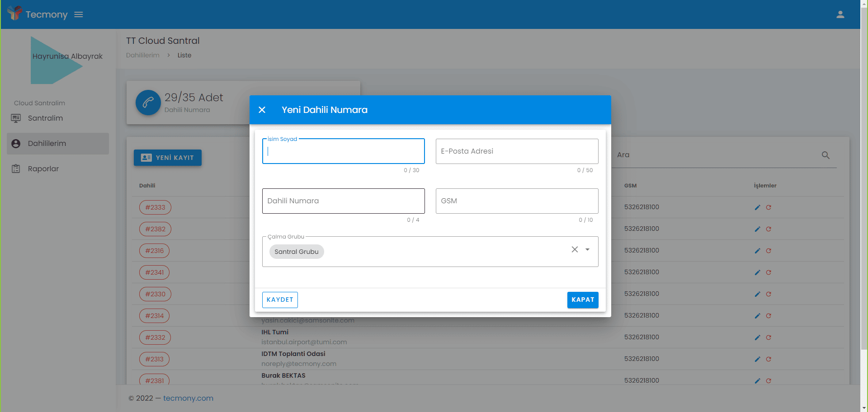
Task: Click the Dahili column header
Action: pyautogui.click(x=147, y=186)
